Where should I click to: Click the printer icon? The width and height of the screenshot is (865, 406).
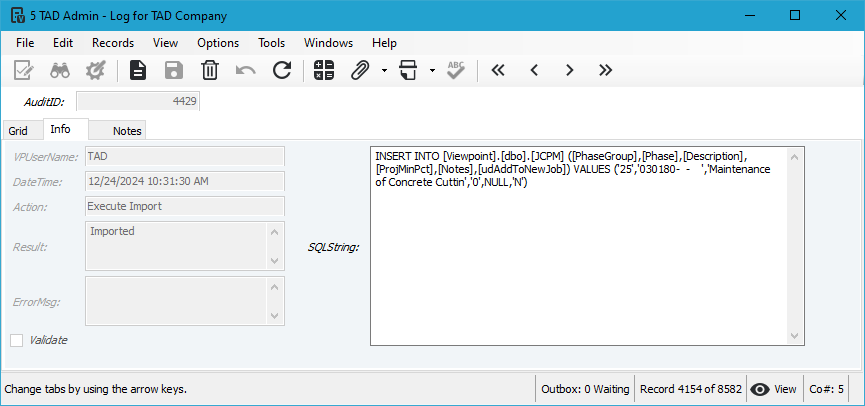[x=408, y=70]
